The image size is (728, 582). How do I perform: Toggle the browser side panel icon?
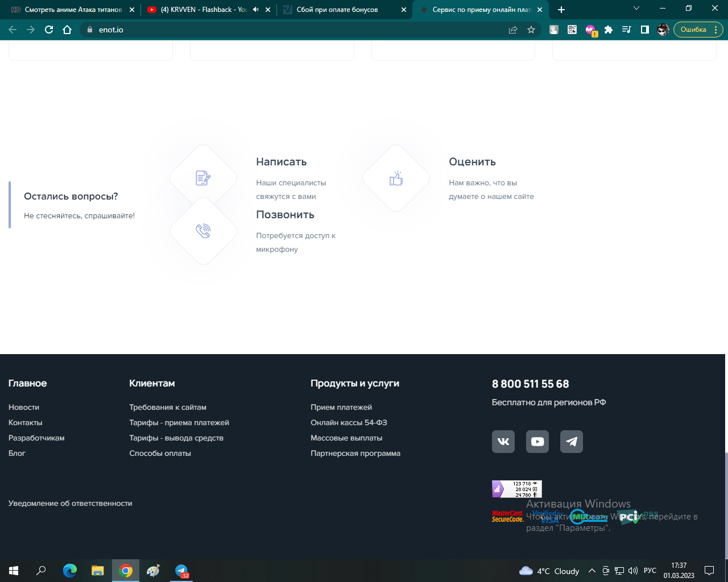pos(645,30)
